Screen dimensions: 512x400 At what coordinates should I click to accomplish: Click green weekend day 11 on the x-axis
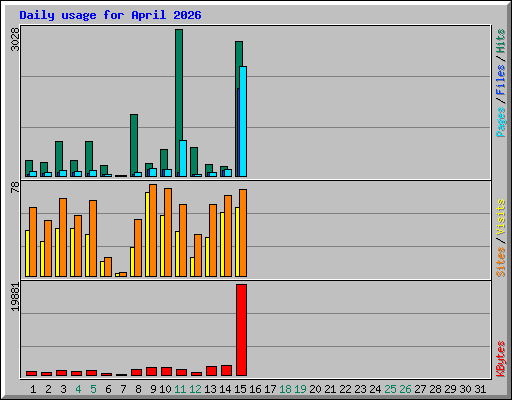point(180,389)
